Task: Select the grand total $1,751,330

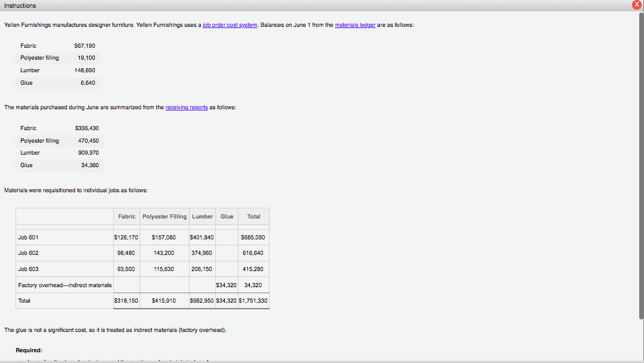Action: click(x=253, y=300)
